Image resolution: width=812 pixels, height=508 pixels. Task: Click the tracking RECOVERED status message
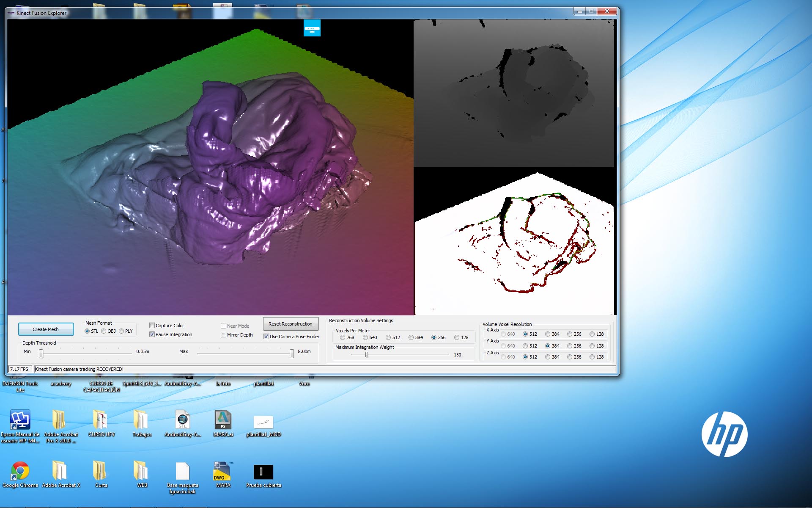(x=79, y=369)
